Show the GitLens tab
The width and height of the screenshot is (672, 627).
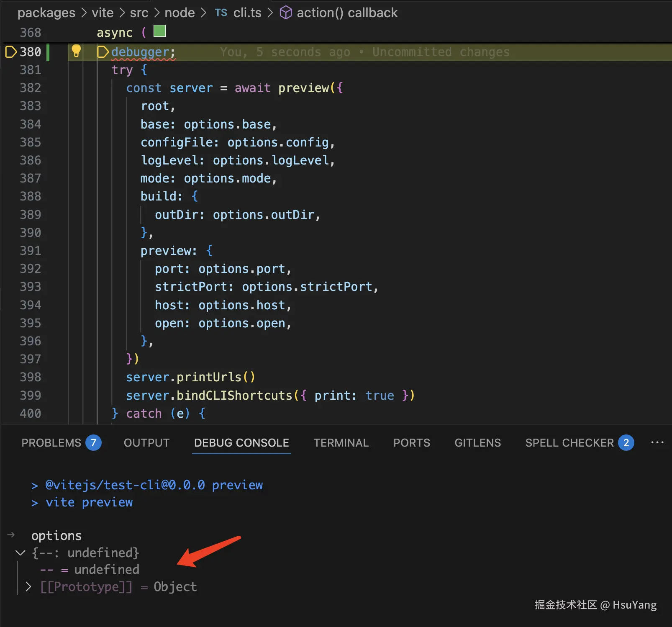[x=477, y=443]
